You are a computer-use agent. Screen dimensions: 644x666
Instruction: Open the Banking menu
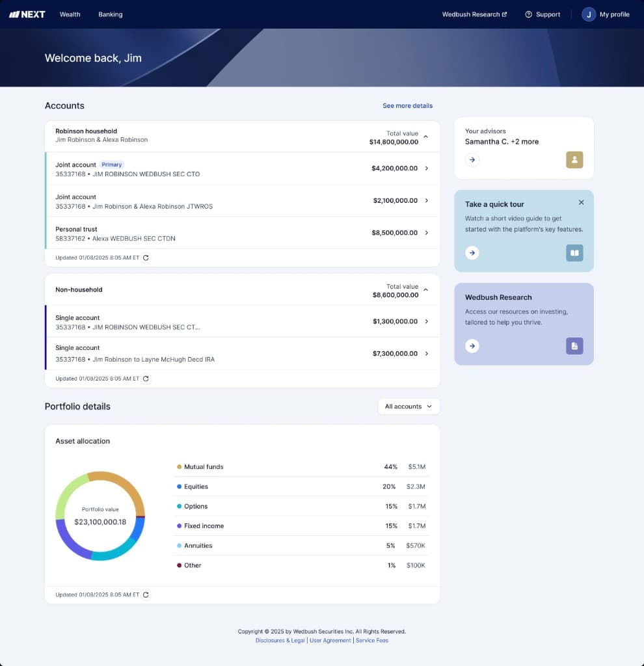click(x=111, y=14)
